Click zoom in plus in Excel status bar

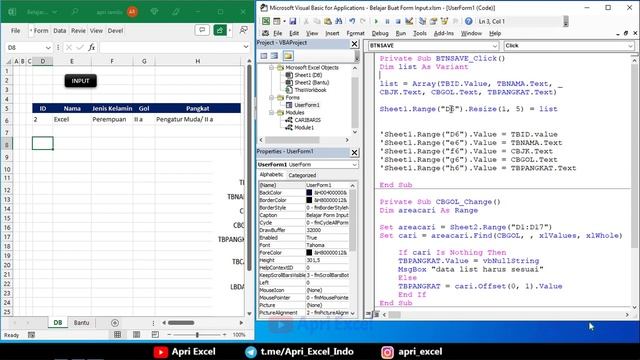tap(224, 335)
